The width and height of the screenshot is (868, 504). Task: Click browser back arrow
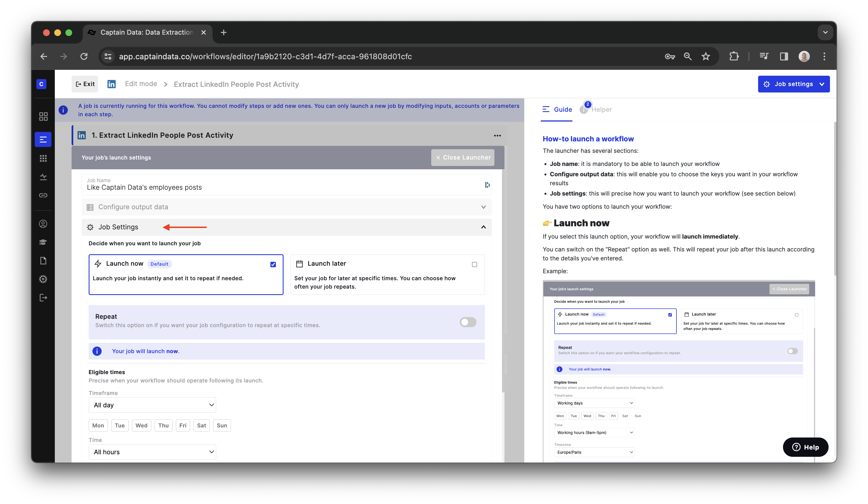pyautogui.click(x=44, y=56)
